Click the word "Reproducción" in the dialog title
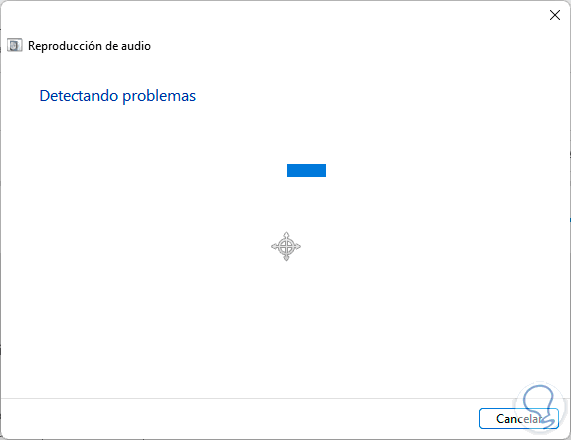This screenshot has width=571, height=440. click(x=65, y=46)
